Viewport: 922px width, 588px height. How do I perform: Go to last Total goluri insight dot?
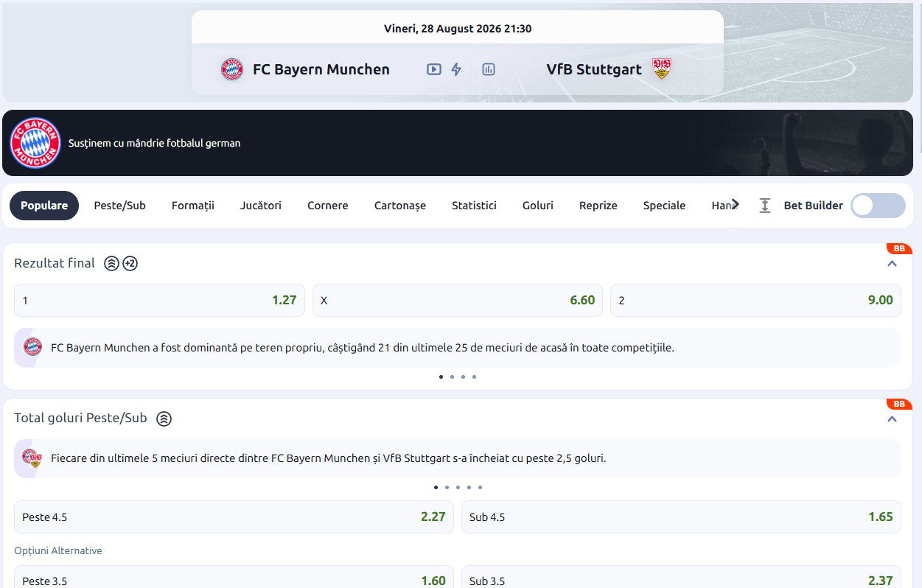[480, 487]
